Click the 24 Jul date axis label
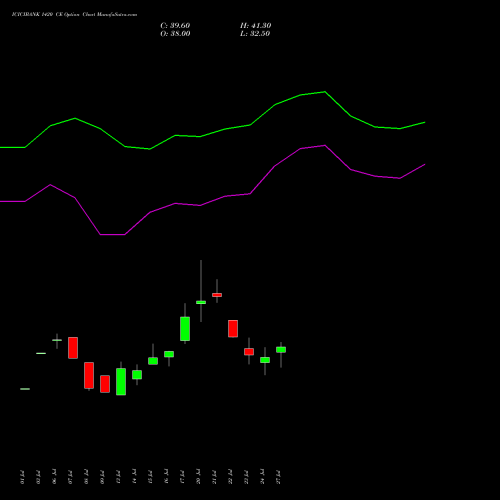Viewport: 500px width, 500px height. click(x=262, y=477)
